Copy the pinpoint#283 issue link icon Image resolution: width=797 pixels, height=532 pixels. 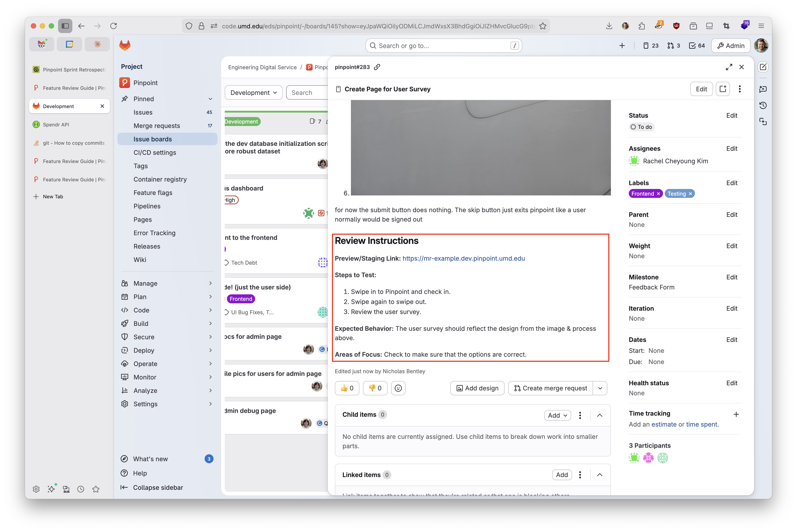pyautogui.click(x=377, y=67)
